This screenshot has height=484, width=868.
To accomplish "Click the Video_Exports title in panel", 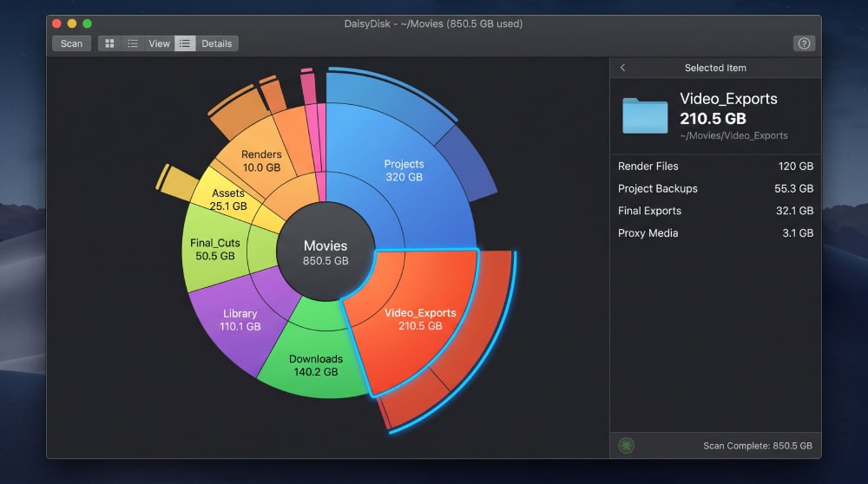I will 728,99.
